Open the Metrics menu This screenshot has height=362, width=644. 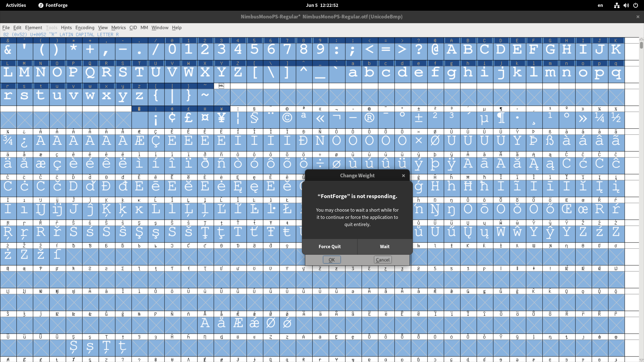click(x=119, y=27)
